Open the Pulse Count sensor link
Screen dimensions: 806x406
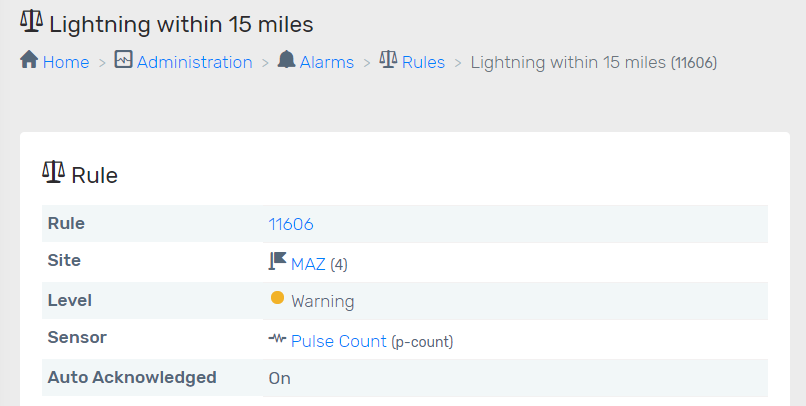click(338, 341)
